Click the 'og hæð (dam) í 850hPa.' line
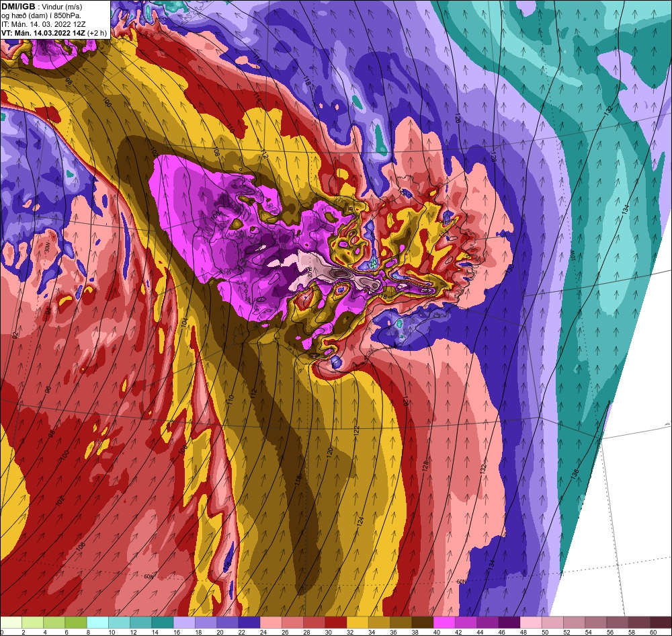Image resolution: width=672 pixels, height=636 pixels. [41, 16]
